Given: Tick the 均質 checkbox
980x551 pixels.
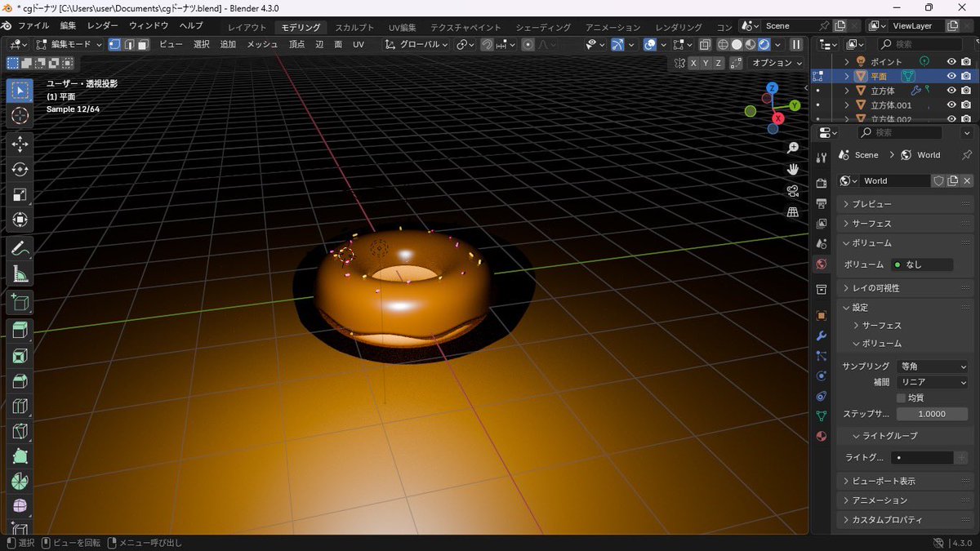Looking at the screenshot, I should pos(902,398).
